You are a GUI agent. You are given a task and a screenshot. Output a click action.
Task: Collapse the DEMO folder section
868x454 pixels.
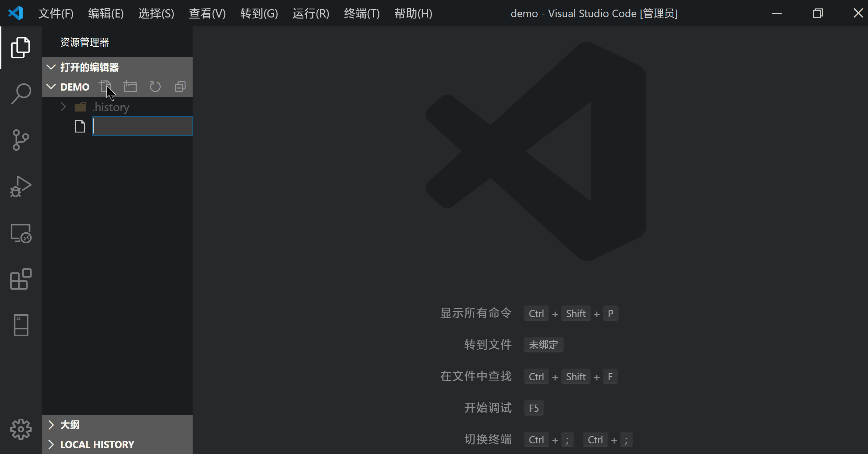(51, 86)
